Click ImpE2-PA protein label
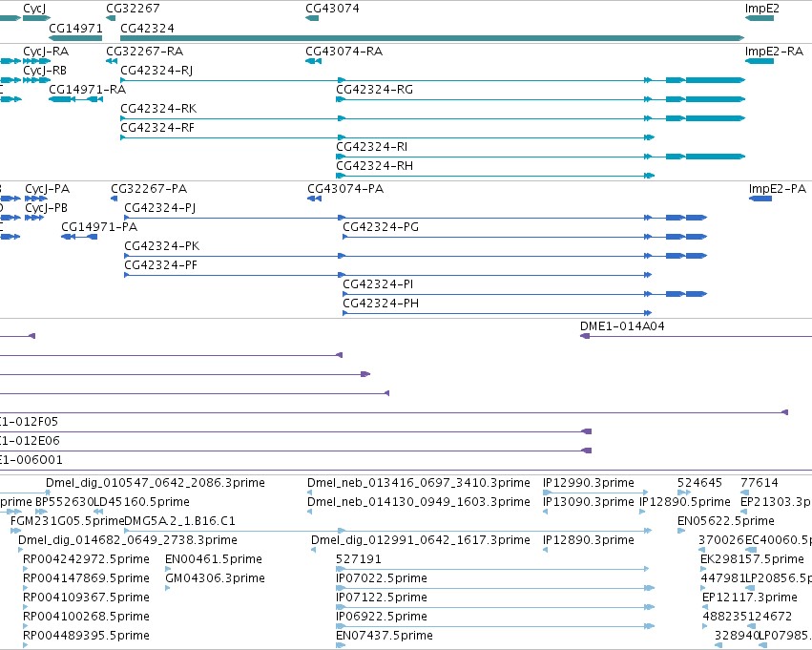The width and height of the screenshot is (812, 650). [778, 189]
